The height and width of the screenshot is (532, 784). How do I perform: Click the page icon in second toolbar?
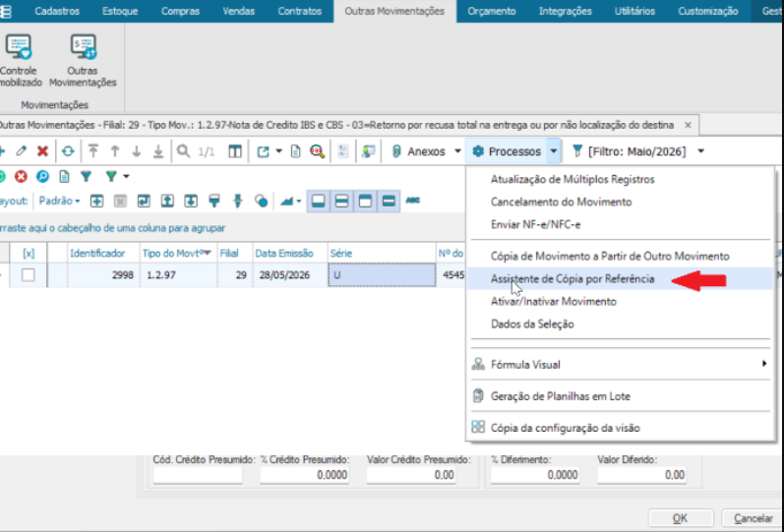click(x=65, y=176)
